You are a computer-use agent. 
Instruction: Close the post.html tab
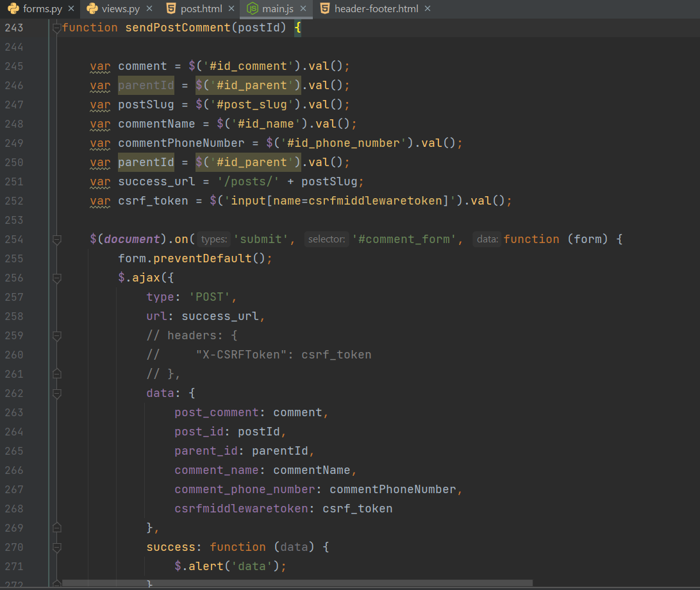(231, 9)
